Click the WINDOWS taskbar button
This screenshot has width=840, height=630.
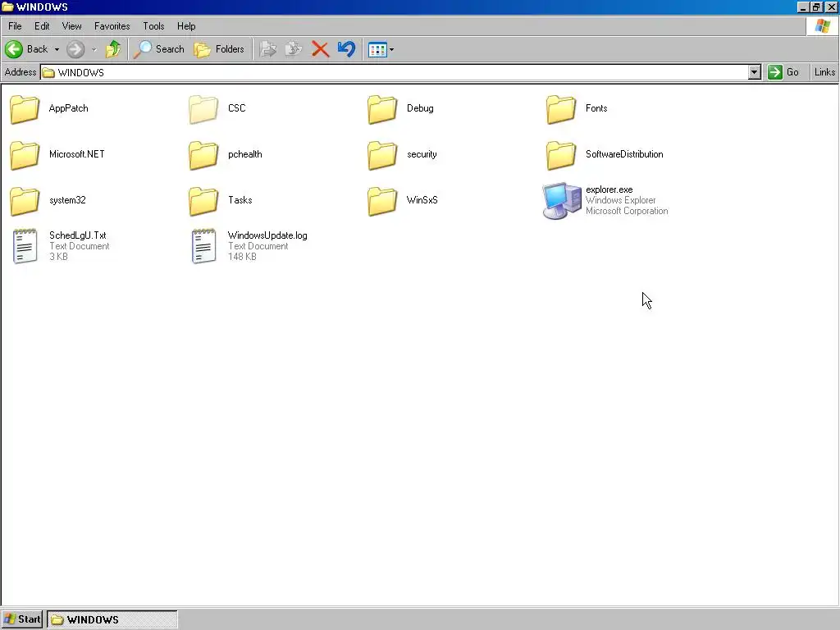click(x=112, y=619)
